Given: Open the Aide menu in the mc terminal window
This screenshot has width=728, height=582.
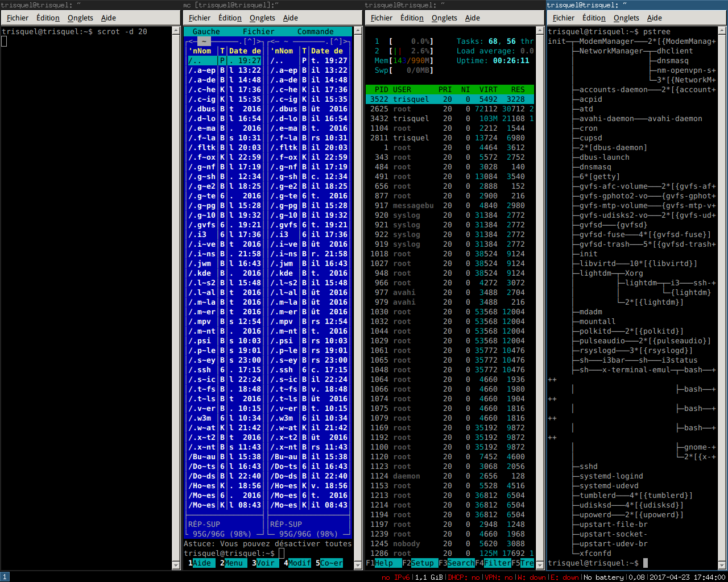Looking at the screenshot, I should pos(291,18).
